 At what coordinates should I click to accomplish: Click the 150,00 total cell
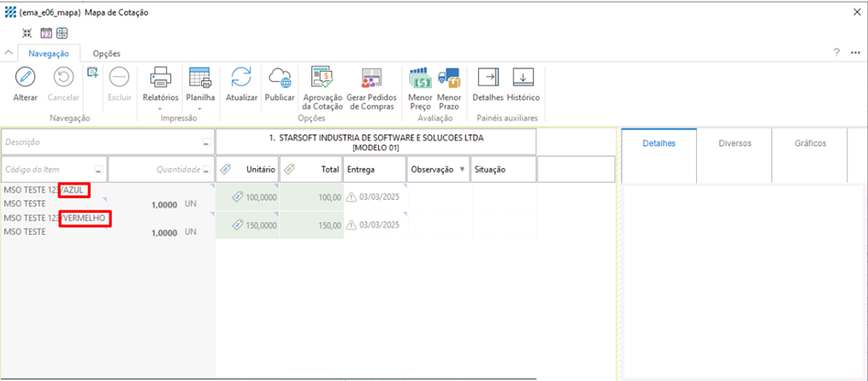click(x=311, y=225)
